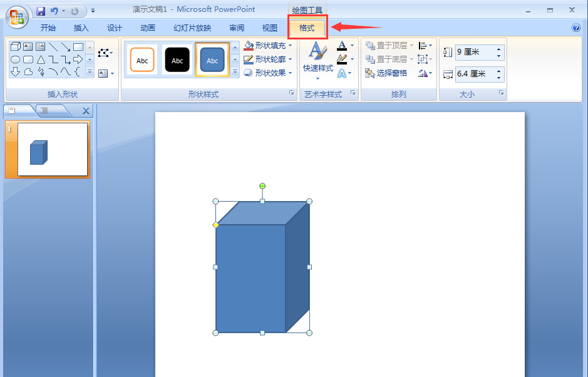Expand the shape styles gallery more arrow
This screenshot has width=588, height=377.
click(x=235, y=73)
